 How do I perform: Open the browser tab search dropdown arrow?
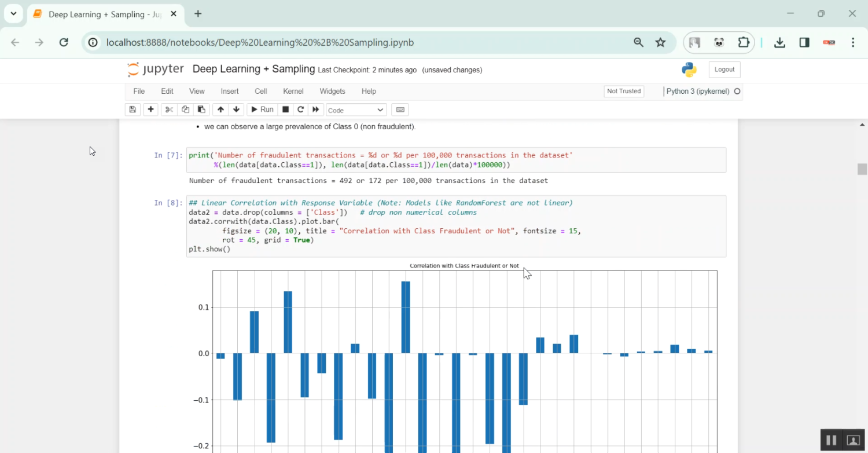click(x=13, y=13)
